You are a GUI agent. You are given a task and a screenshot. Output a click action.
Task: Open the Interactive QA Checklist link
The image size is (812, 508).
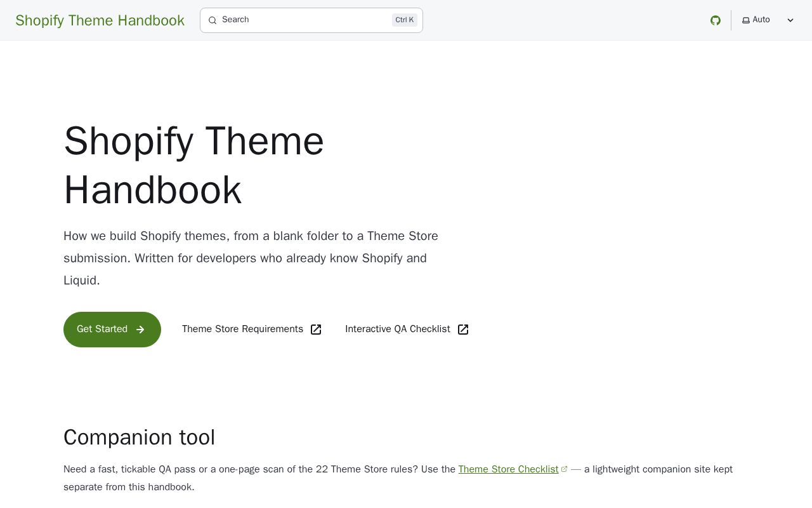[x=407, y=330]
